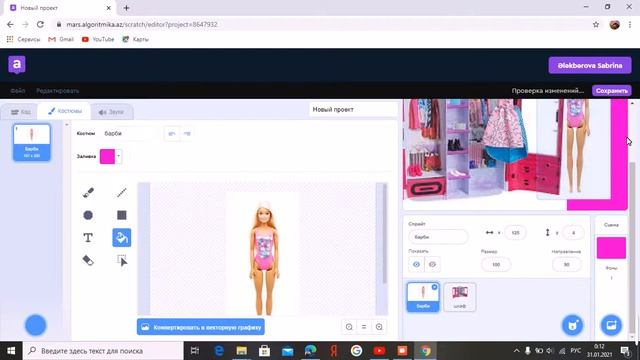640x360 pixels.
Task: Select the Text tool
Action: (88, 238)
